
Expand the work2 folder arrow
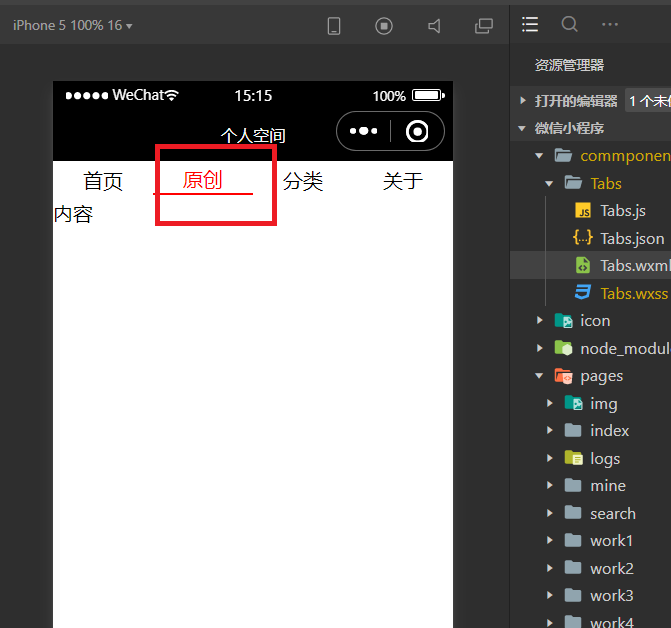pyautogui.click(x=550, y=568)
